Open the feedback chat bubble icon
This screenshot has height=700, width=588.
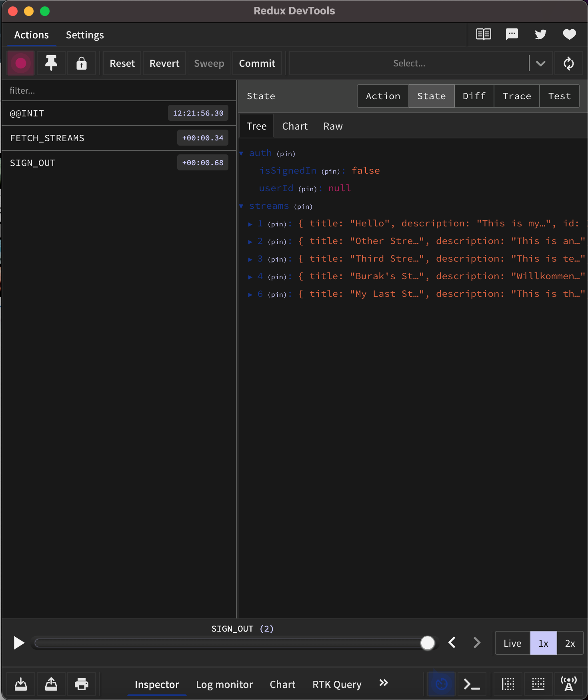pos(512,34)
